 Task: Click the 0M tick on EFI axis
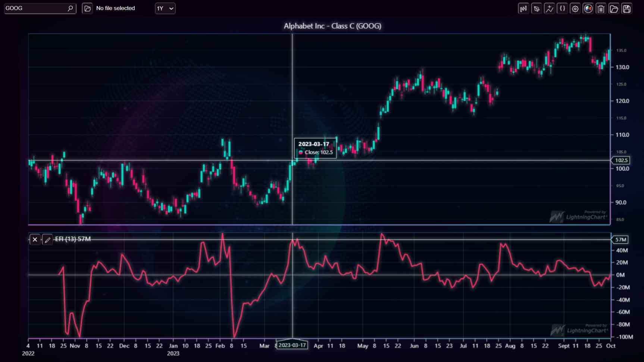point(620,275)
